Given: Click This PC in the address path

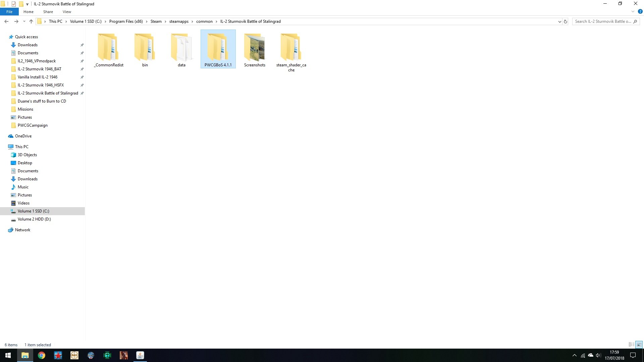Looking at the screenshot, I should click(x=55, y=21).
